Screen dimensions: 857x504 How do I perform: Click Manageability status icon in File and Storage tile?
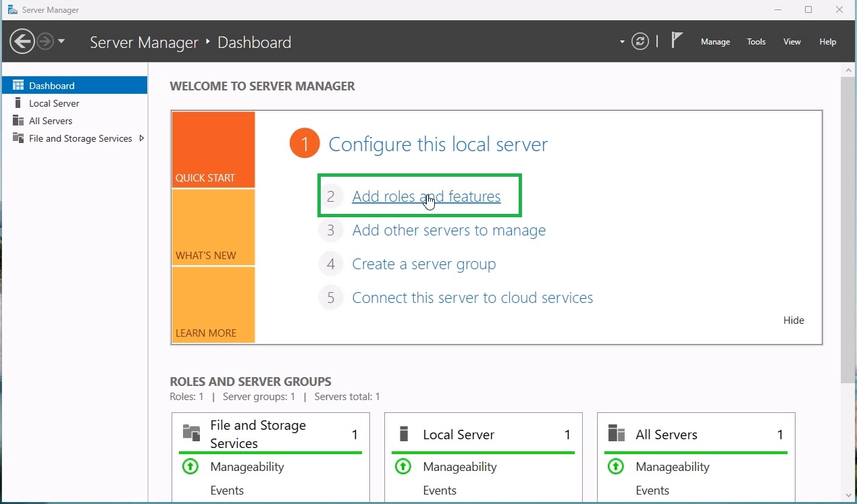click(190, 466)
